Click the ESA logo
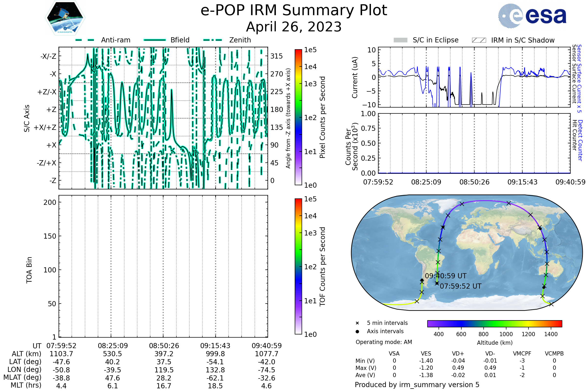588x392 pixels. [x=532, y=15]
